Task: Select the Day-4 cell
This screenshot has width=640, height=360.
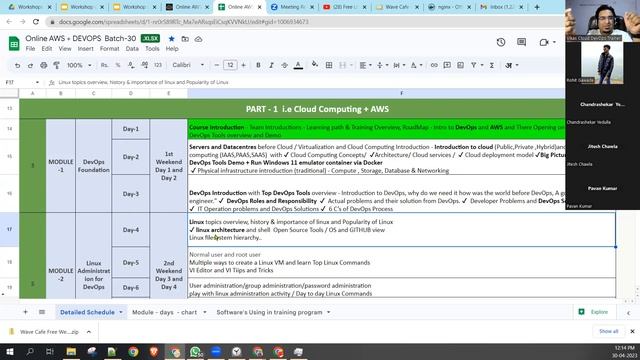Action: [131, 230]
